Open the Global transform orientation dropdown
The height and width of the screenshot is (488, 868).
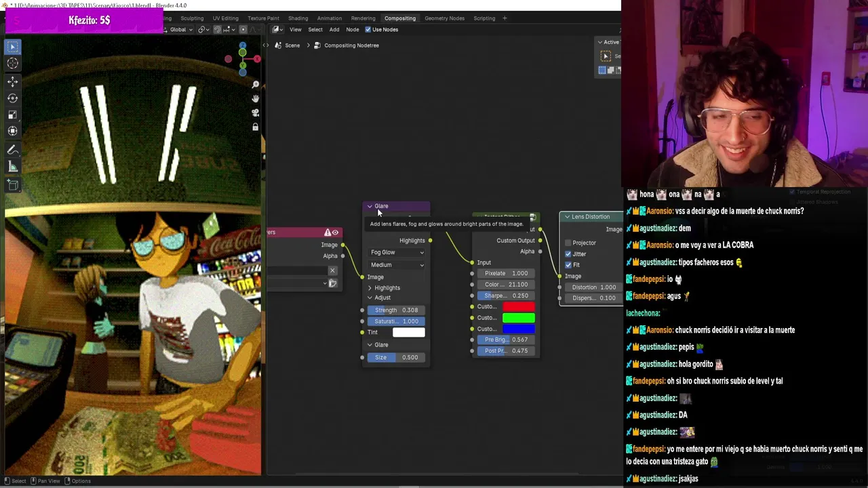(180, 30)
